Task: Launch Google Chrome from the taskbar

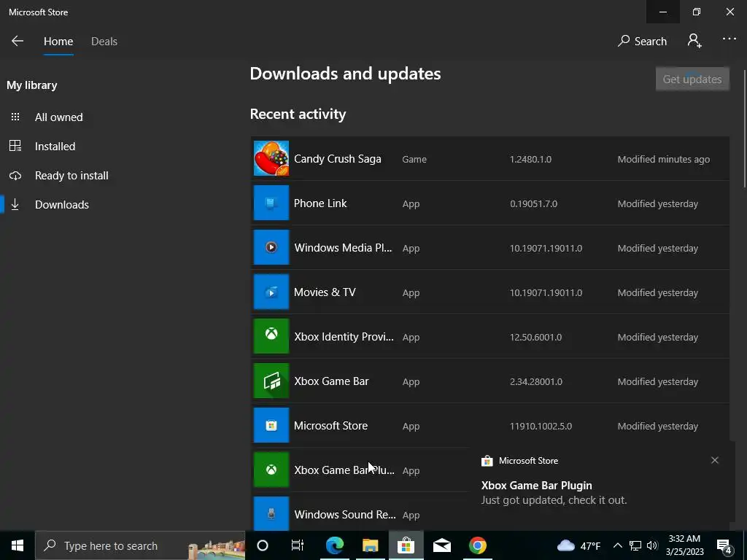Action: coord(477,545)
